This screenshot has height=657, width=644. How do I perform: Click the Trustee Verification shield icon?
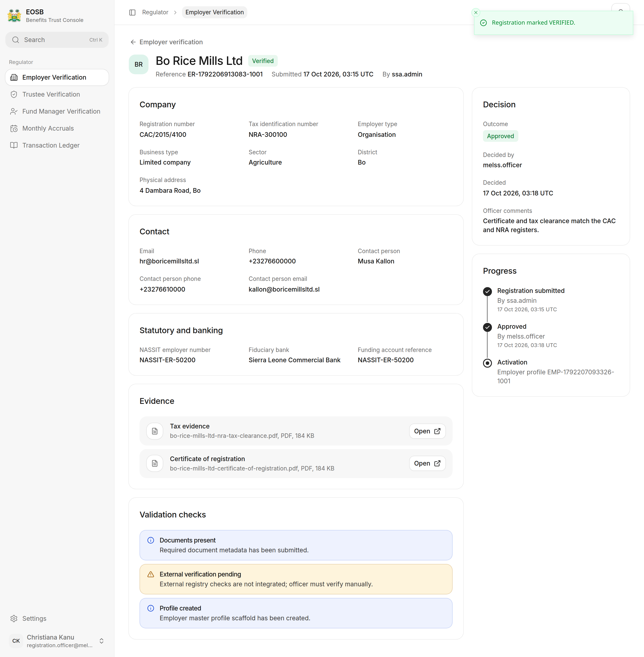pos(14,94)
